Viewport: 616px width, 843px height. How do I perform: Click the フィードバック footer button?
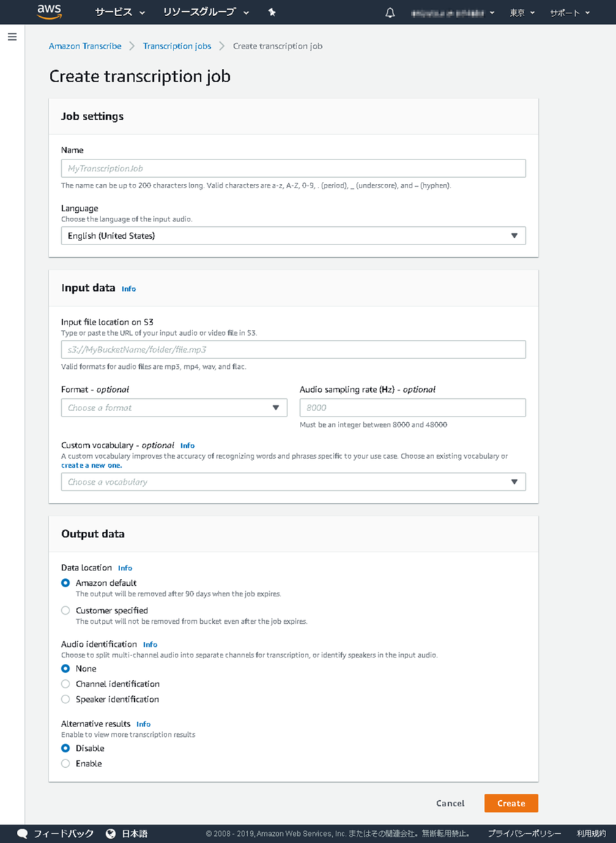tap(63, 834)
